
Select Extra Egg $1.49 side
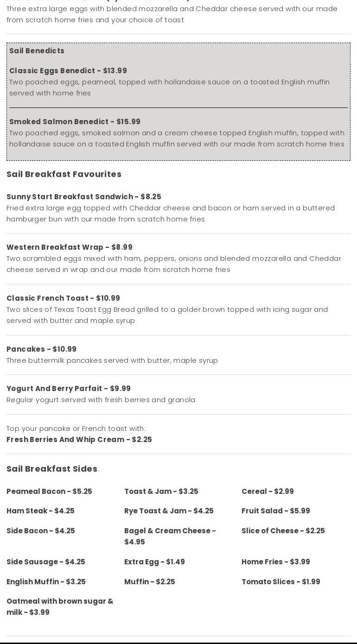click(x=154, y=562)
